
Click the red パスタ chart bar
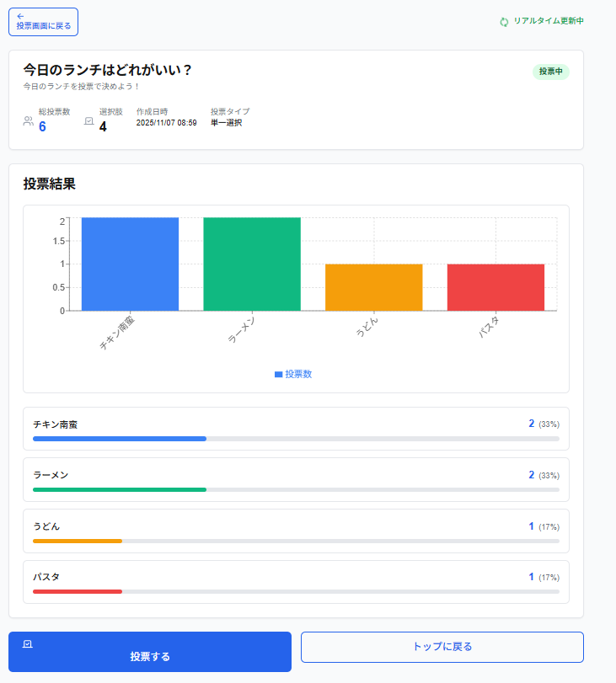point(495,287)
